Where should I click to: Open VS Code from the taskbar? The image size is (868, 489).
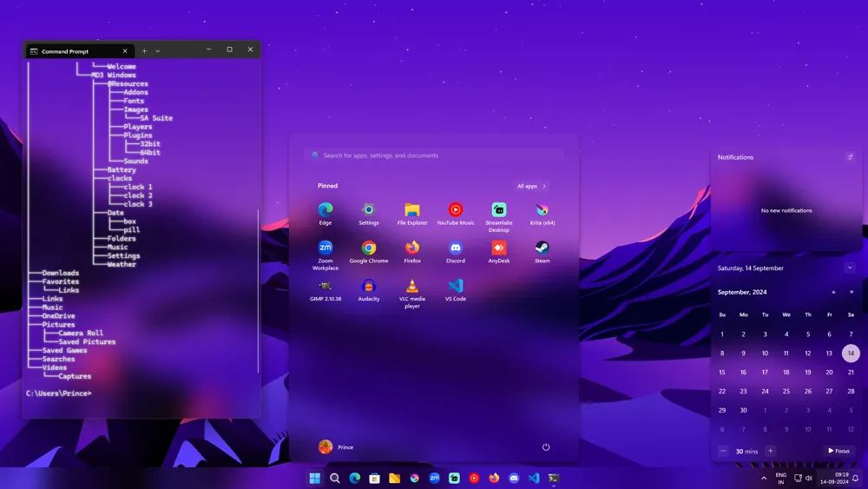534,478
